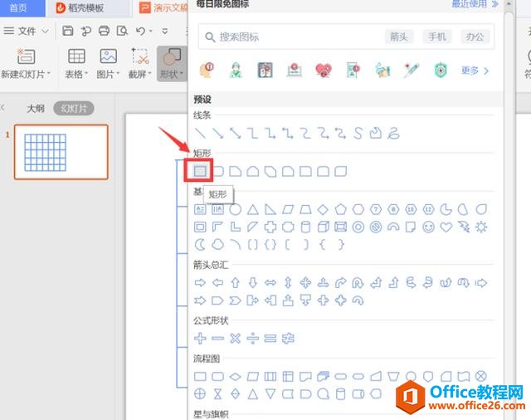Choose the straight line shape
This screenshot has width=531, height=420.
(200, 133)
